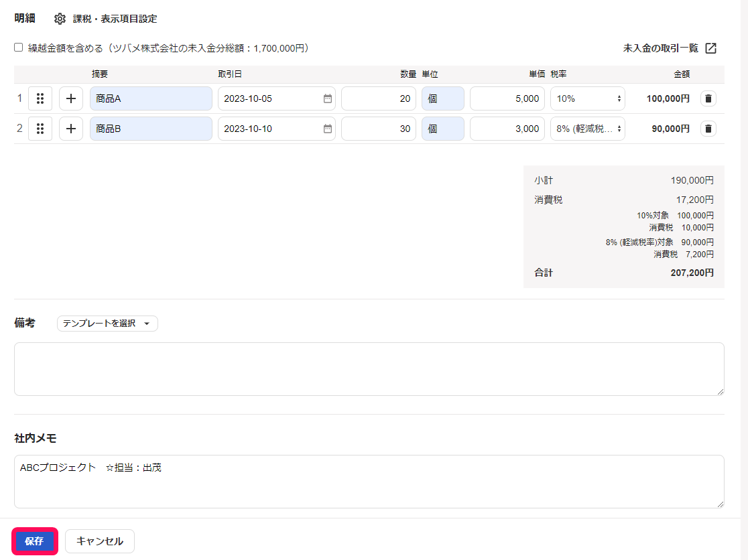Click unit field 個 on 商品A row
Viewport: 748px width, 560px height.
click(x=442, y=98)
